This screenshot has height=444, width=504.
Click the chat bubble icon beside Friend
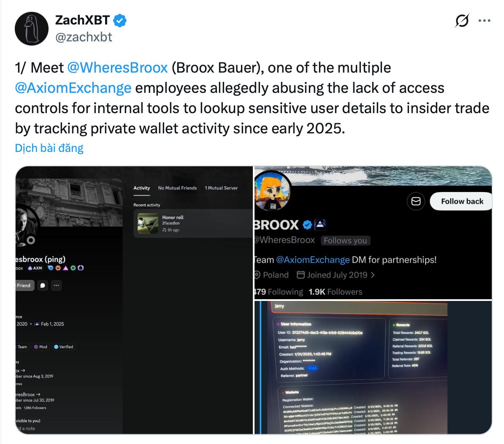point(43,285)
